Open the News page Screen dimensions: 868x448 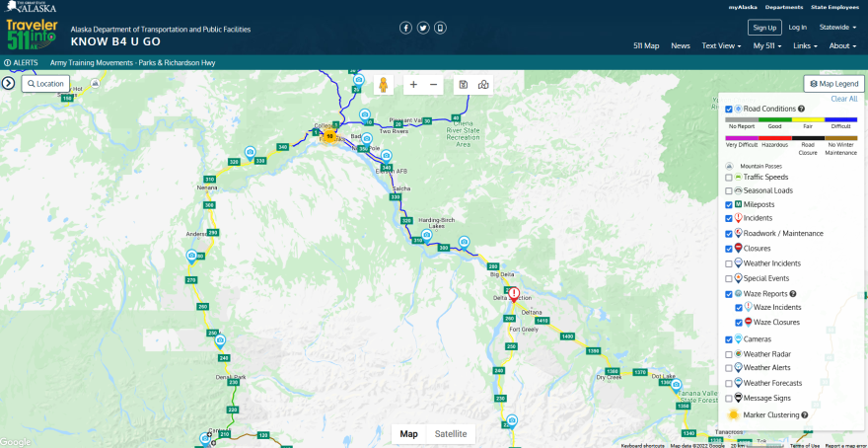681,46
